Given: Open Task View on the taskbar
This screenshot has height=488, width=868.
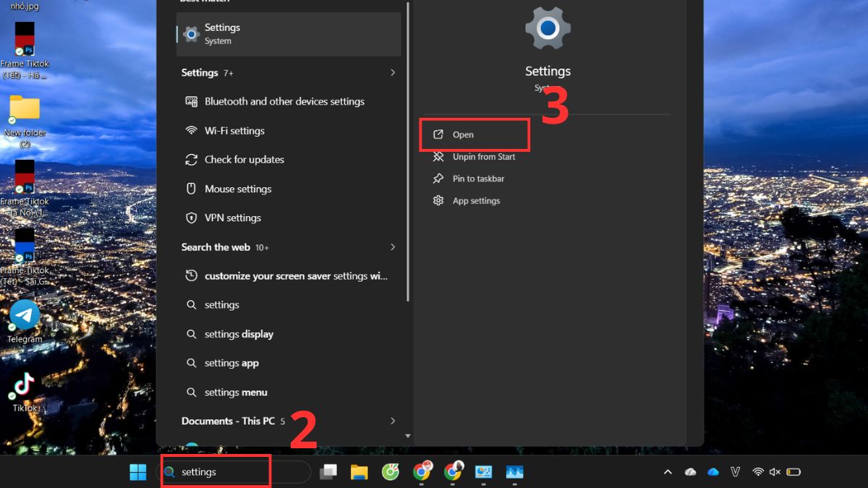Looking at the screenshot, I should point(329,472).
